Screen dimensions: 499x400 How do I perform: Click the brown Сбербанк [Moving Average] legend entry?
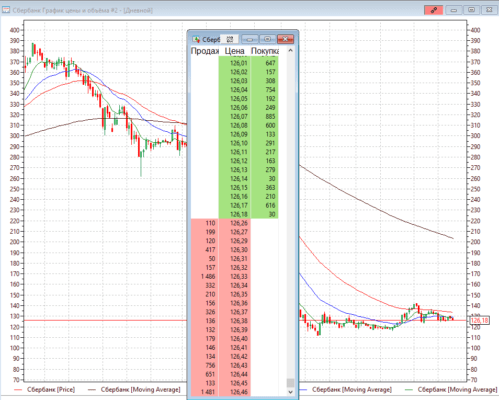coord(134,389)
